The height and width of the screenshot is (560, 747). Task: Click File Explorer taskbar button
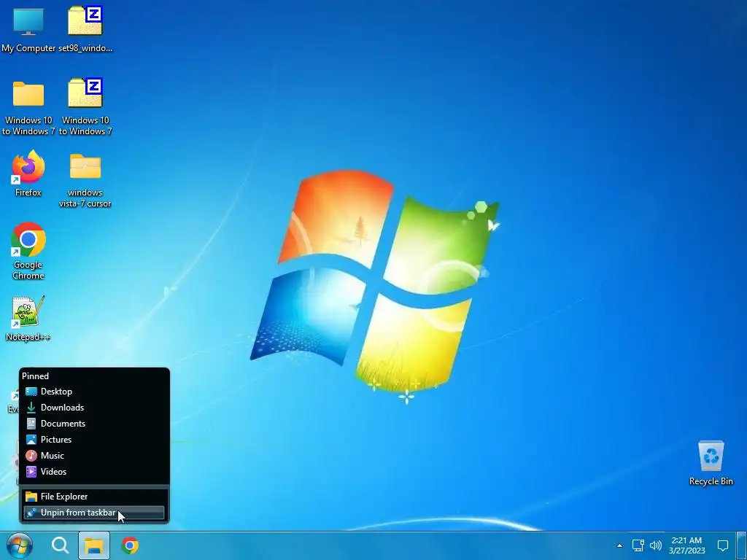tap(94, 545)
